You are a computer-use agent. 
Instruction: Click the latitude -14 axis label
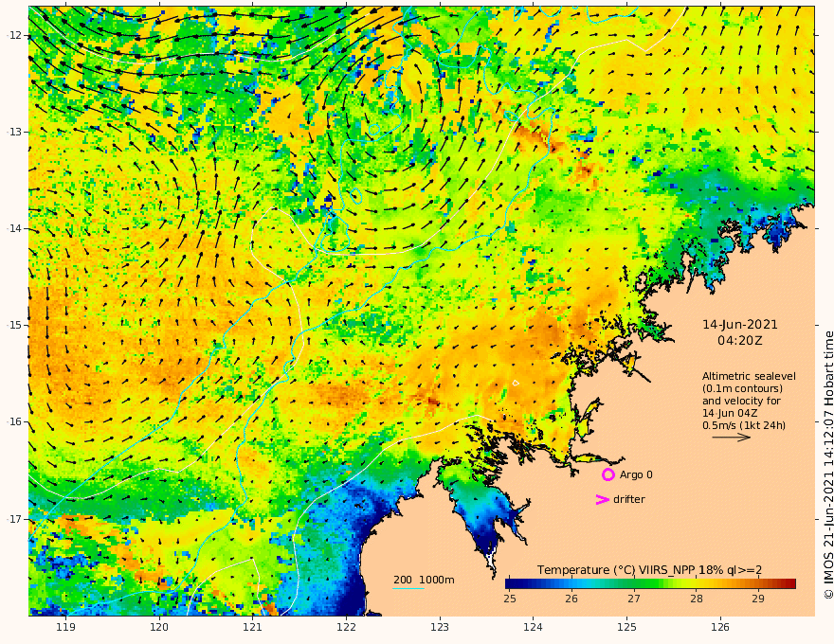pyautogui.click(x=14, y=228)
